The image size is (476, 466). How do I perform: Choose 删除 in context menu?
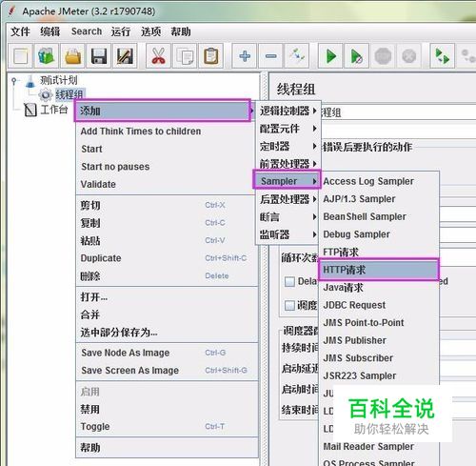coord(168,276)
